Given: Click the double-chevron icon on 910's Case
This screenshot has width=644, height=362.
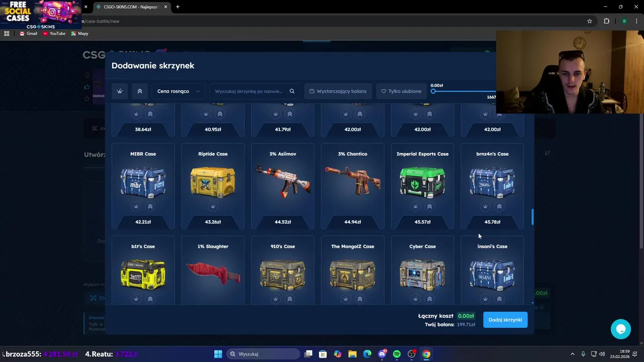Looking at the screenshot, I should click(x=289, y=299).
